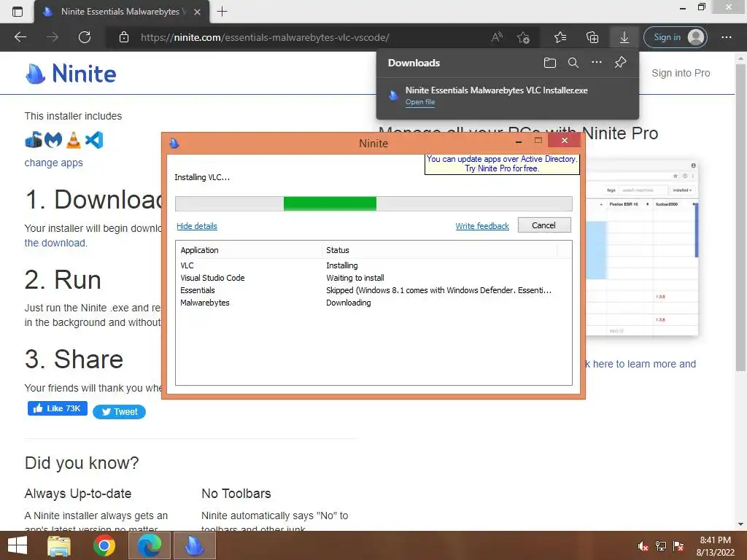Click the network tray icon
Screen dimensions: 747x560
point(661,546)
